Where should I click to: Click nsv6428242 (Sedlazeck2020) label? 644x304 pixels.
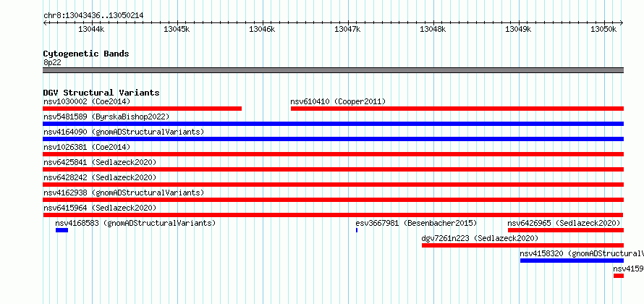coord(100,177)
